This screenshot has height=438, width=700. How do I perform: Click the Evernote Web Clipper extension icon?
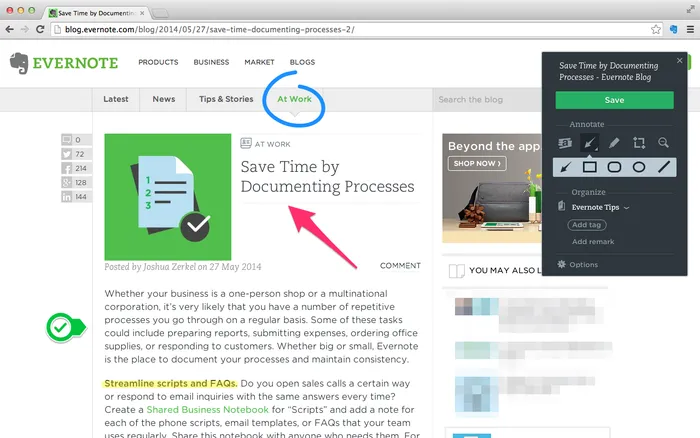[x=674, y=29]
